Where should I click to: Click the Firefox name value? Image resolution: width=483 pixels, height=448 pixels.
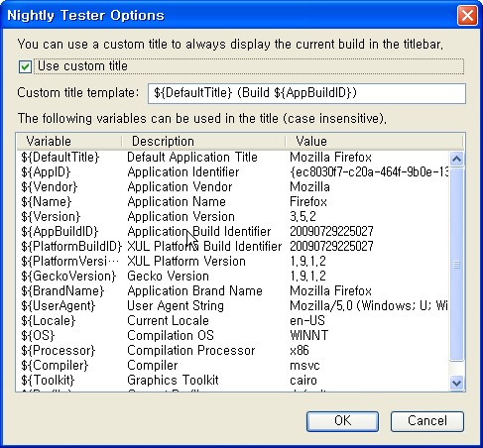(x=308, y=201)
